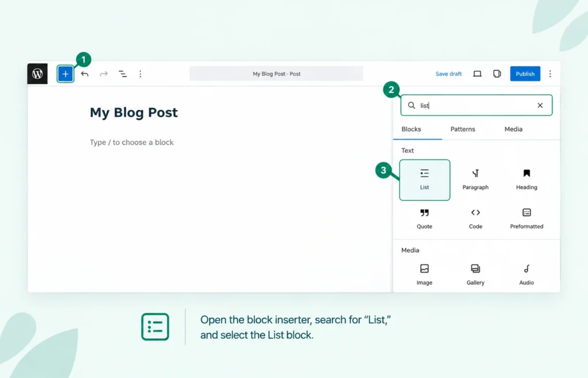Image resolution: width=588 pixels, height=378 pixels.
Task: Click the 'Type / to choose a block' placeholder
Action: (131, 142)
